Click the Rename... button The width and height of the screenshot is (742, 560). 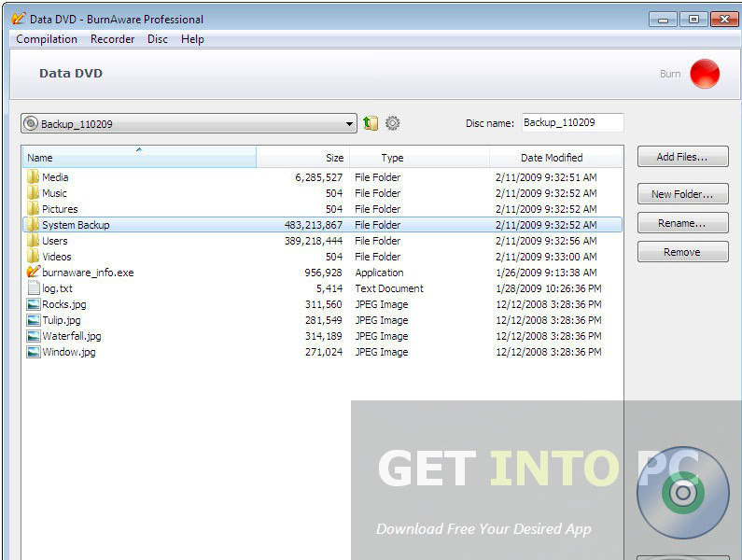(x=682, y=223)
